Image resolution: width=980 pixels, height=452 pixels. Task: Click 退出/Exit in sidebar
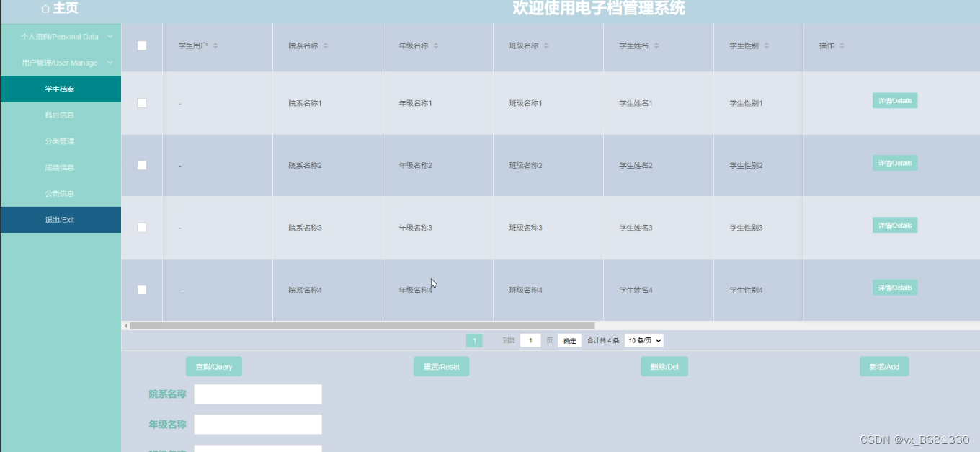61,220
